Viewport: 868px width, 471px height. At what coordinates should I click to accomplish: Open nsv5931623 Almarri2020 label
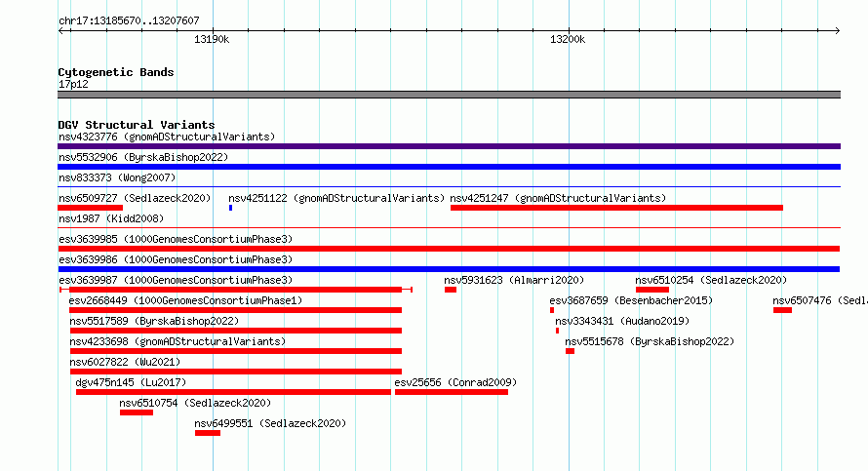pyautogui.click(x=514, y=280)
